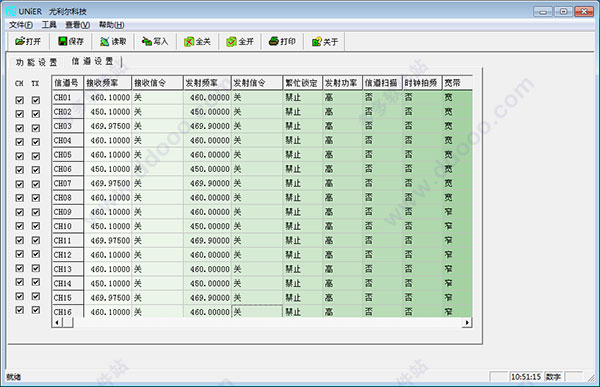Viewport: 600px width, 387px height.
Task: Open the 文件(F) menu
Action: coord(21,25)
